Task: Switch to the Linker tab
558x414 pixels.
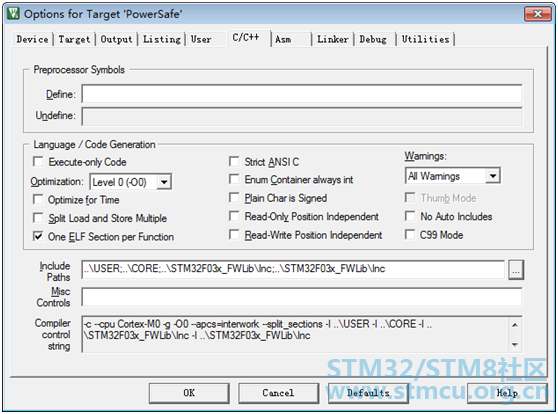Action: [x=333, y=39]
